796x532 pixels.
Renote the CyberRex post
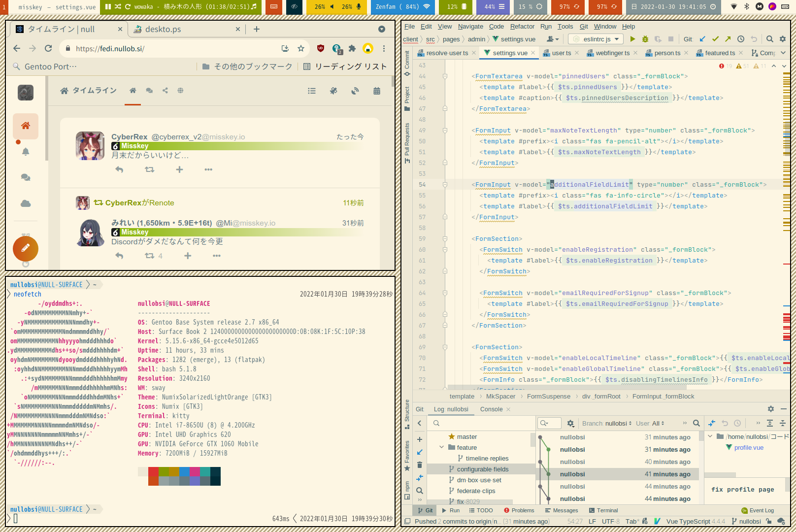[149, 169]
